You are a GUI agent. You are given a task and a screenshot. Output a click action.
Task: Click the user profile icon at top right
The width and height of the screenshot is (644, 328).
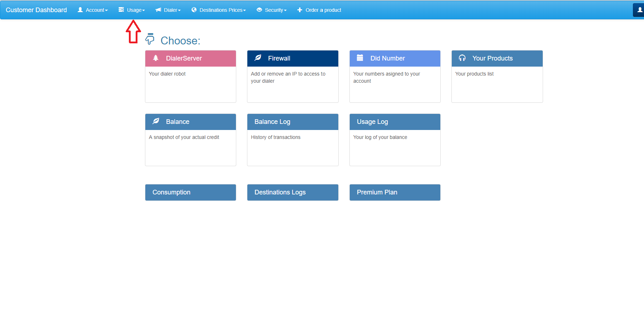[x=639, y=10]
